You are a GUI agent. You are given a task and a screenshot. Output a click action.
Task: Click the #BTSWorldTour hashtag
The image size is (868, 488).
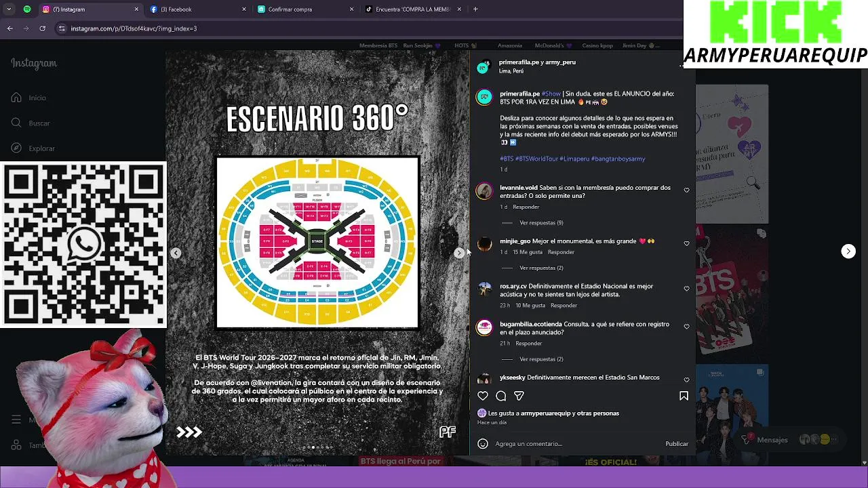536,159
